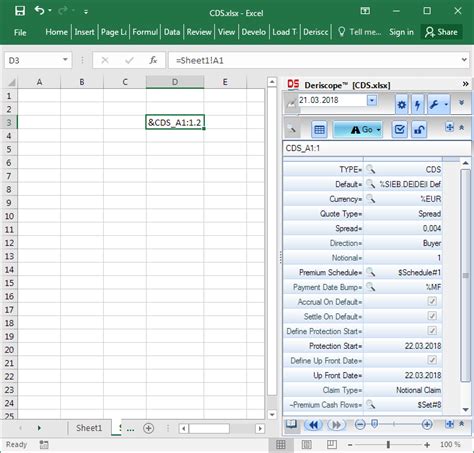Open the File menu
Viewport: 474px width, 453px height.
point(20,32)
